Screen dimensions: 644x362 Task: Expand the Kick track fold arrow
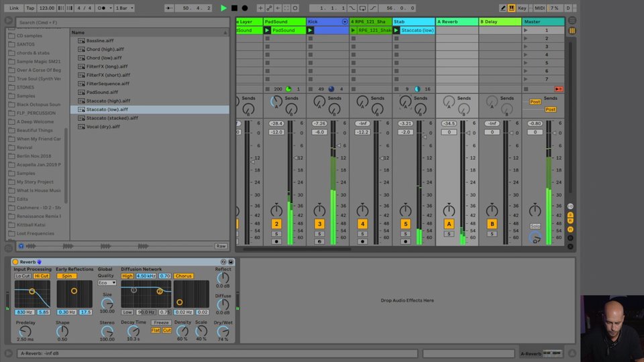click(x=345, y=21)
